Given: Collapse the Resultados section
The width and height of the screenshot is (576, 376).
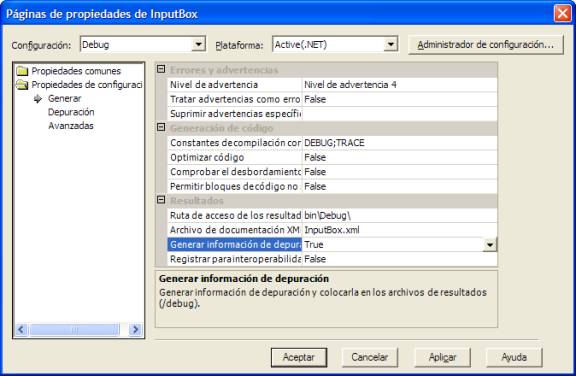Looking at the screenshot, I should 161,200.
